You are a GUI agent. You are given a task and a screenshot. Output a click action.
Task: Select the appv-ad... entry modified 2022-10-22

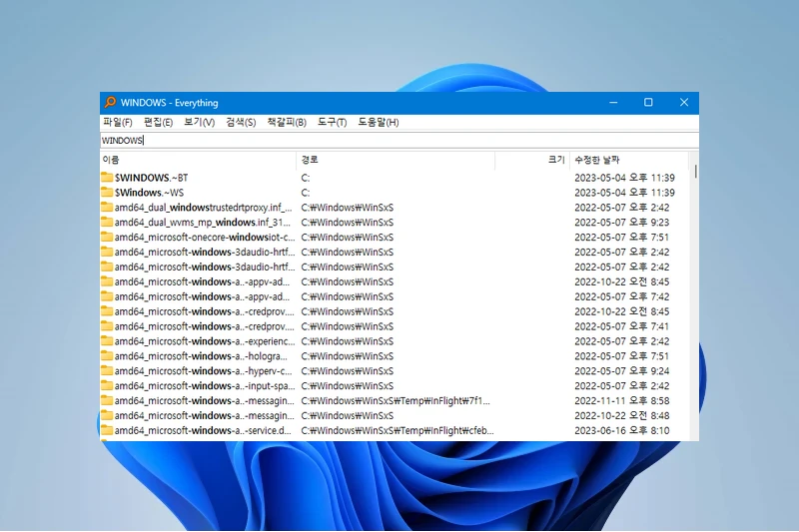coord(202,281)
